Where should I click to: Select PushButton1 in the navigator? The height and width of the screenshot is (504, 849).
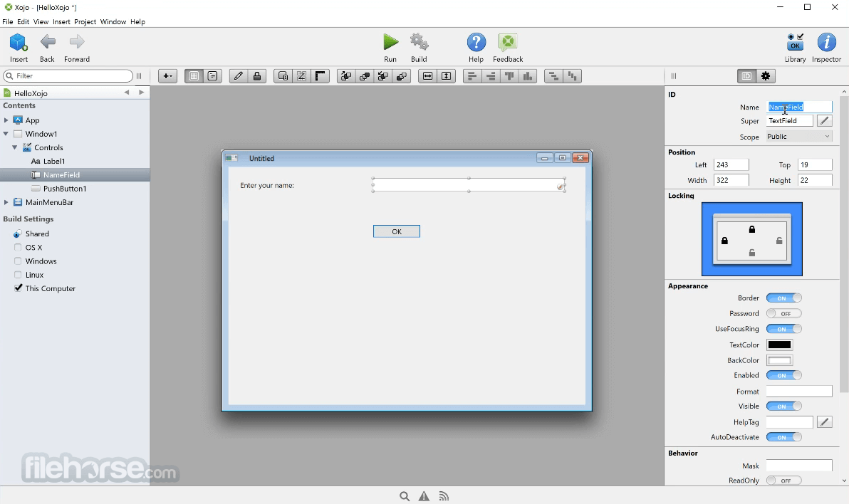[x=64, y=189]
